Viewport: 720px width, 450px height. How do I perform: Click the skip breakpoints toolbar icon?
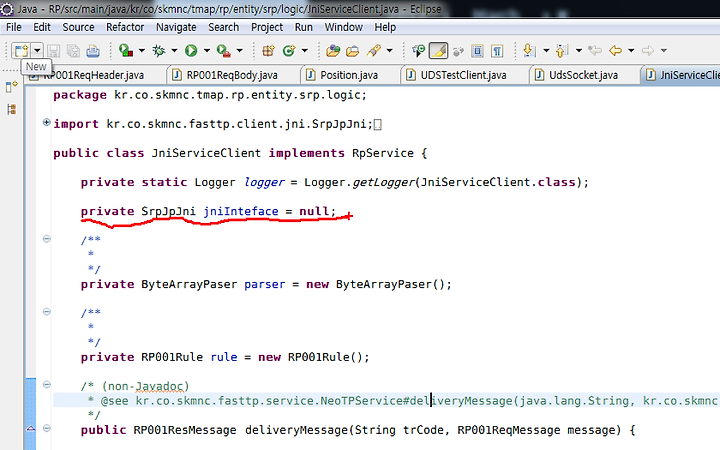[418, 51]
